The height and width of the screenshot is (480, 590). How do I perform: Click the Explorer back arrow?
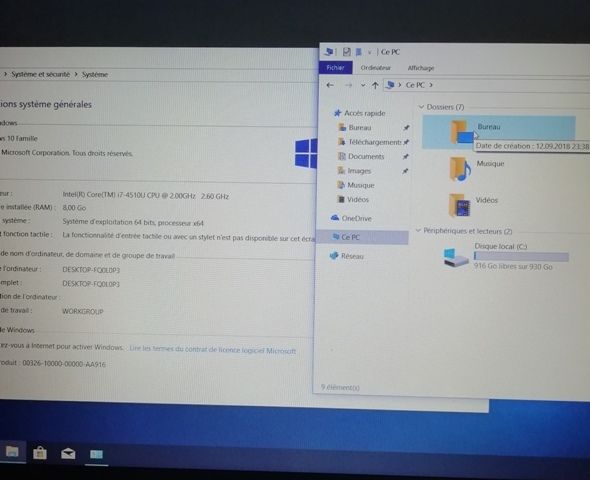tap(330, 85)
